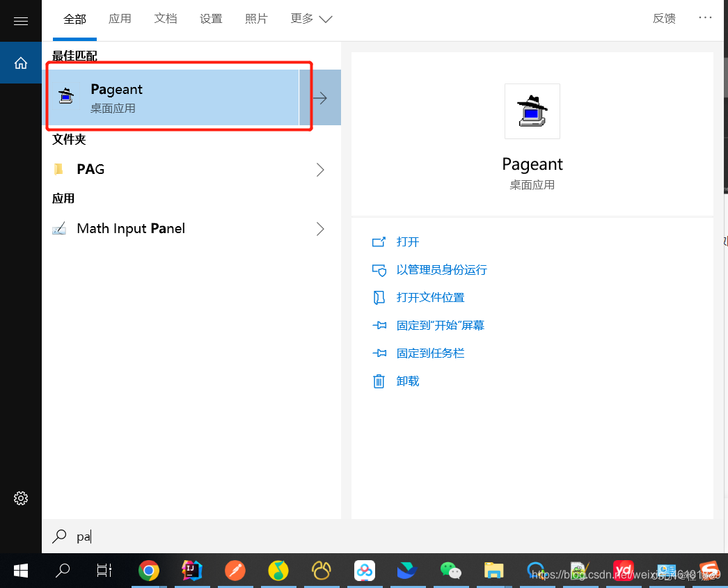Switch to the 文档 tab
This screenshot has height=588, width=728.
pyautogui.click(x=165, y=19)
